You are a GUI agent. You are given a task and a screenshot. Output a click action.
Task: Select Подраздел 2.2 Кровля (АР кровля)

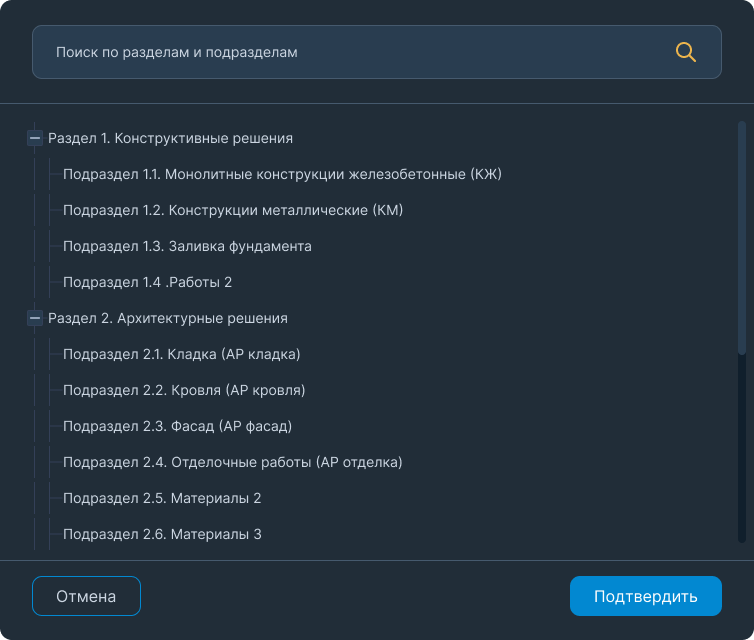click(184, 391)
